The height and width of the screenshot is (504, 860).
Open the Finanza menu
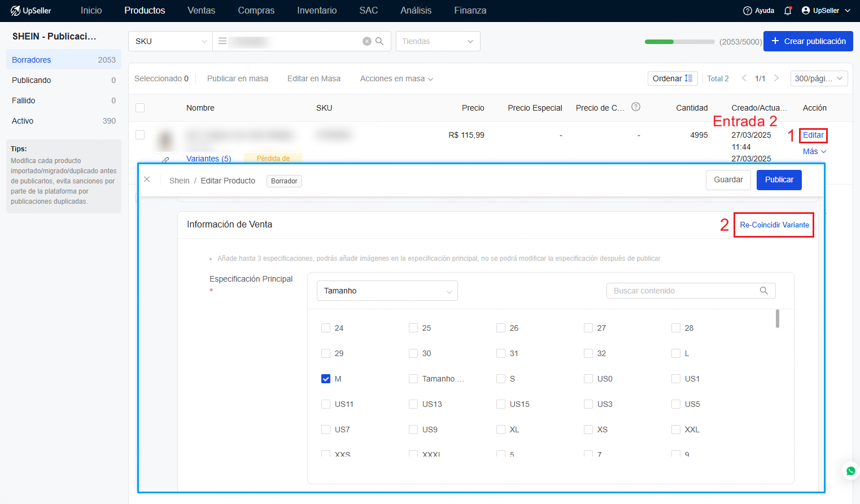point(470,11)
